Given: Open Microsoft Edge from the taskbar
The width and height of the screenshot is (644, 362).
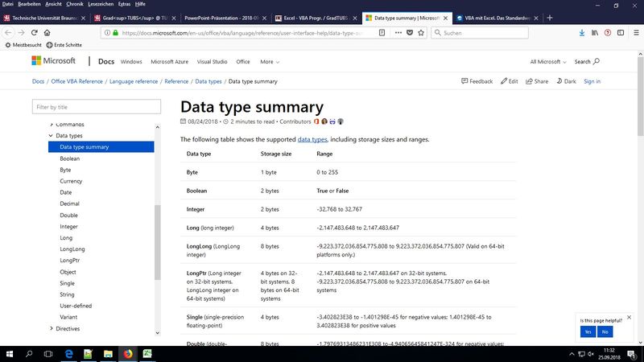Looking at the screenshot, I should (68, 353).
